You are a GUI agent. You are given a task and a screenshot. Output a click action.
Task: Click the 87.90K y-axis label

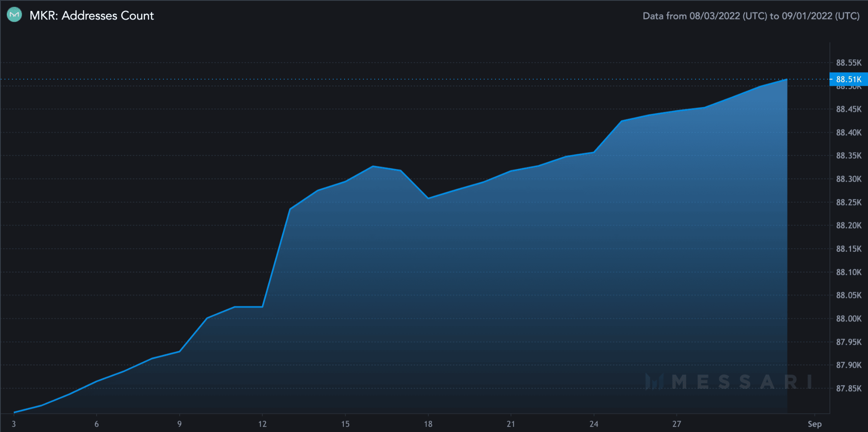849,365
